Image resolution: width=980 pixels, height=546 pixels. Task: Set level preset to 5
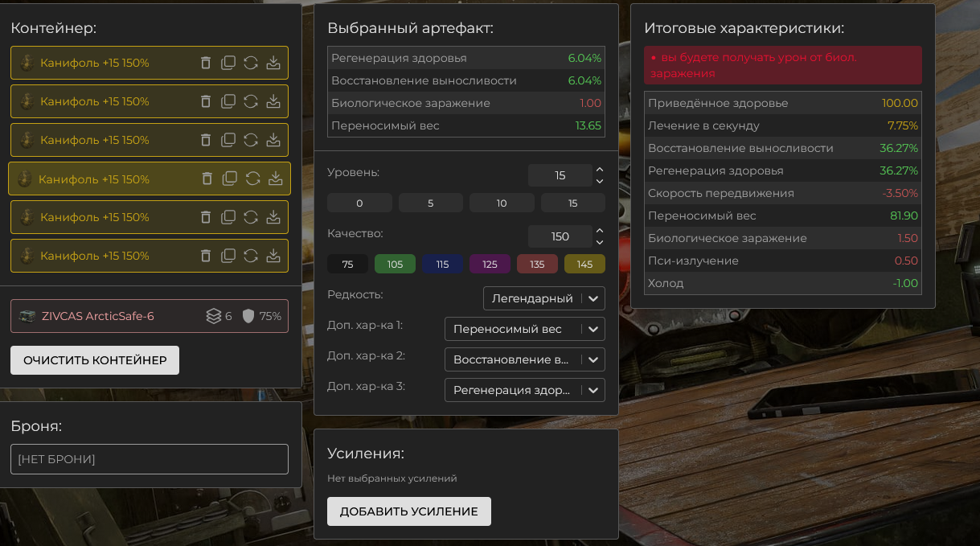pyautogui.click(x=431, y=203)
